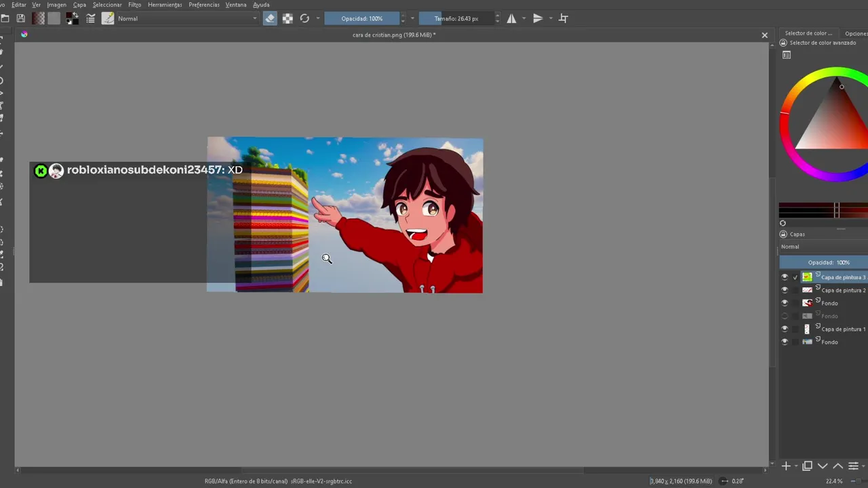Select Capa de pintura 1 layer
Image resolution: width=868 pixels, height=488 pixels.
(843, 329)
